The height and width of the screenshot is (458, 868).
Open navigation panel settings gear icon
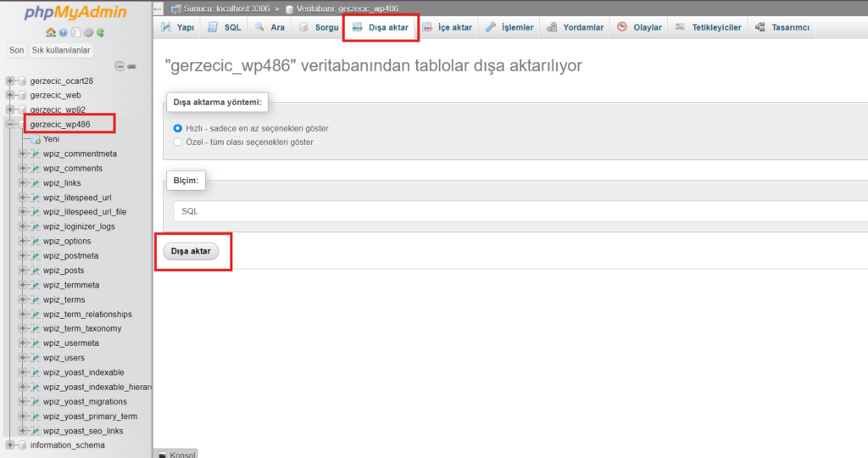click(x=88, y=33)
